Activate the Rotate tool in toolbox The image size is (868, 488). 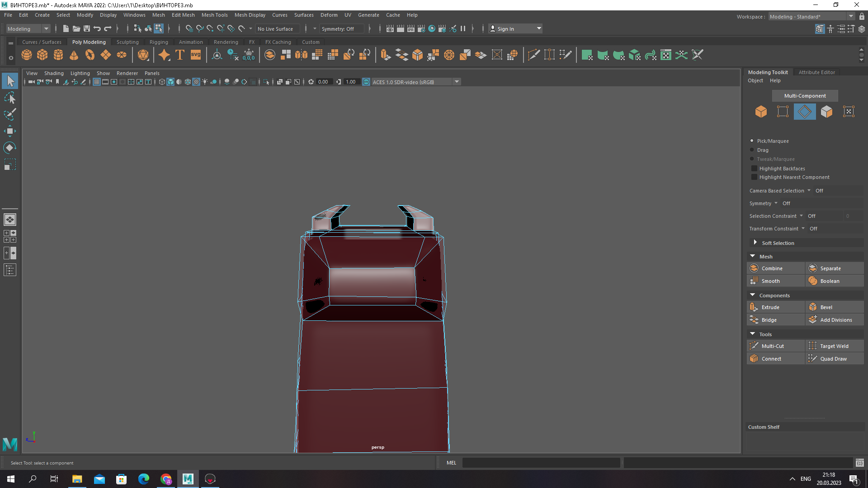pyautogui.click(x=10, y=148)
